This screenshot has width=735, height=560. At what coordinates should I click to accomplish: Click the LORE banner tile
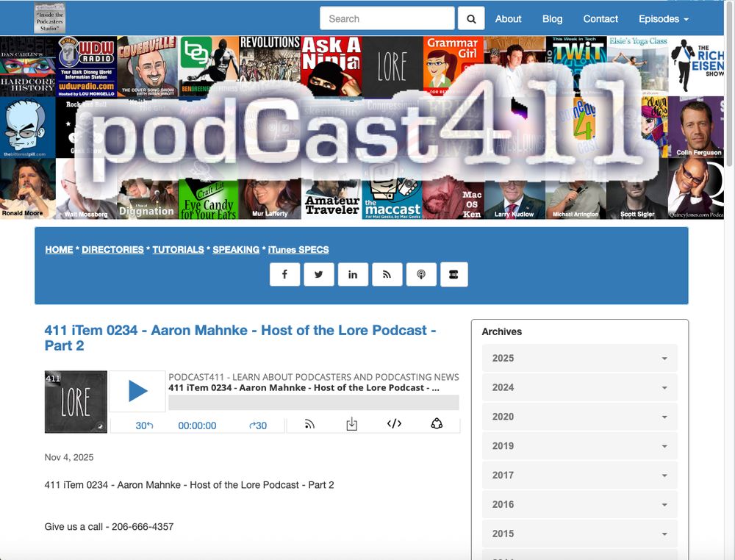pos(392,65)
